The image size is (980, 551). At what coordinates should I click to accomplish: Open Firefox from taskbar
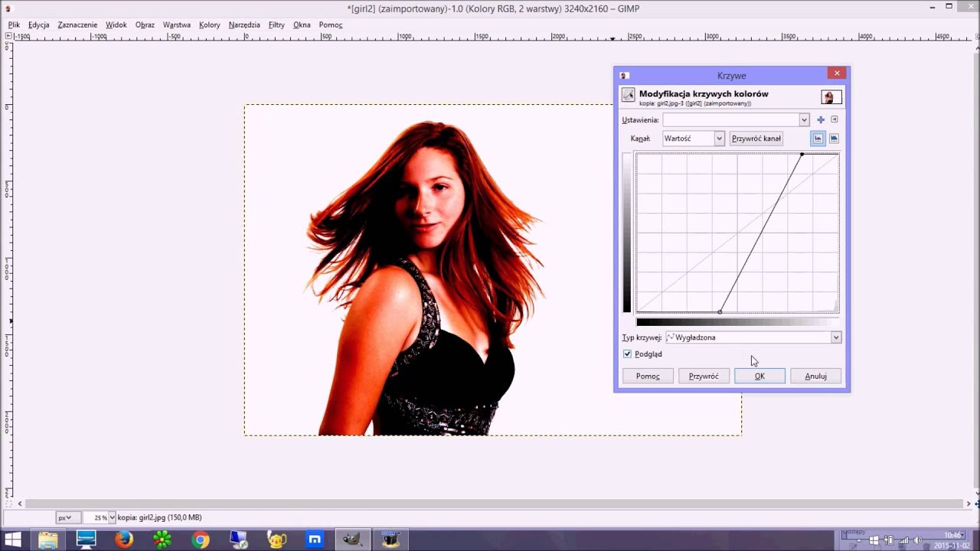pyautogui.click(x=123, y=540)
